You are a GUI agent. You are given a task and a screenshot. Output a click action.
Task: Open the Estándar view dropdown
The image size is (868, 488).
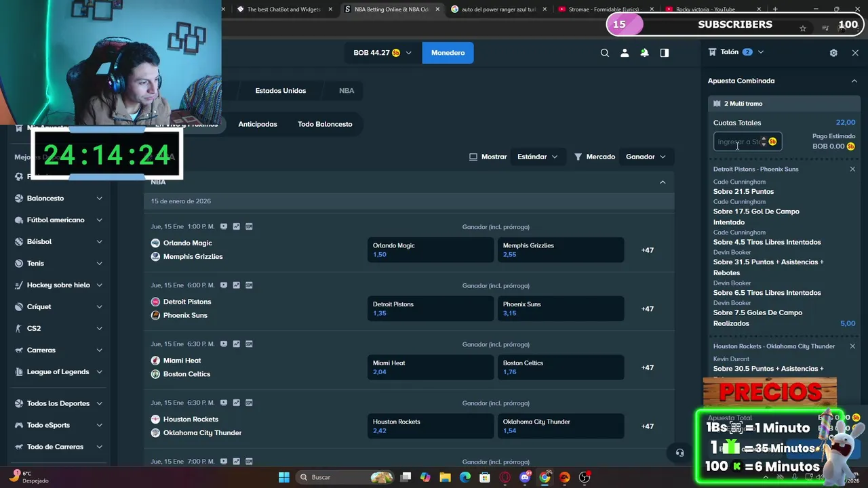537,157
